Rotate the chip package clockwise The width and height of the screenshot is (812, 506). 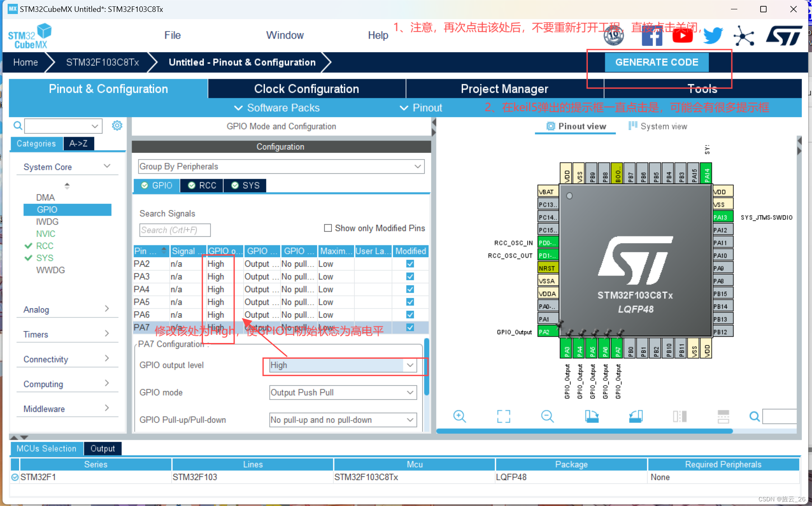pyautogui.click(x=592, y=416)
